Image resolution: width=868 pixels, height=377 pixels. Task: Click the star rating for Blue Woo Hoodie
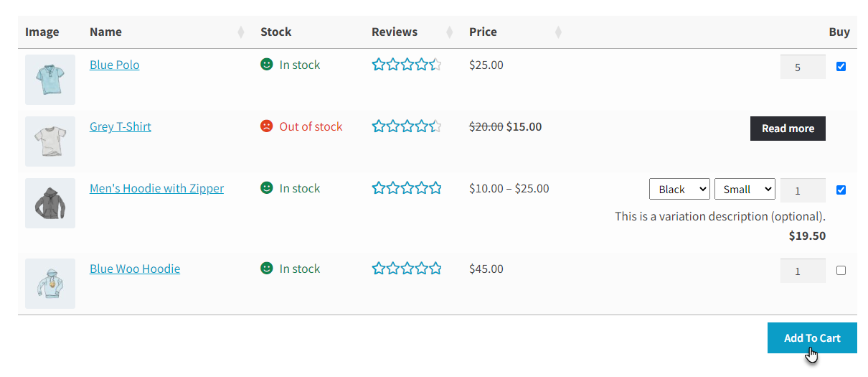pyautogui.click(x=407, y=269)
